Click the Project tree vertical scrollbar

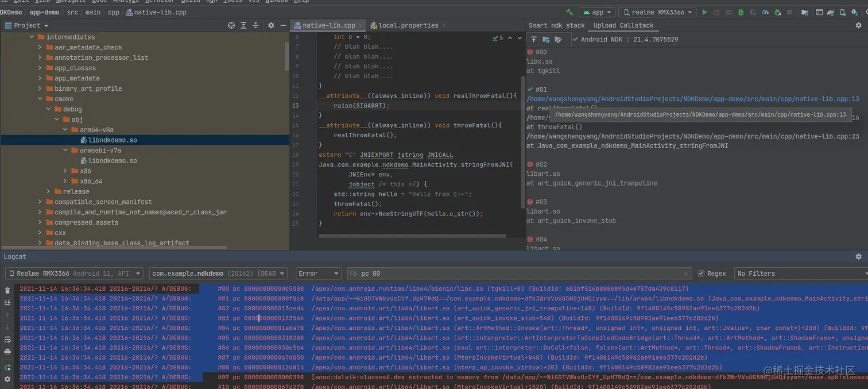click(x=287, y=56)
